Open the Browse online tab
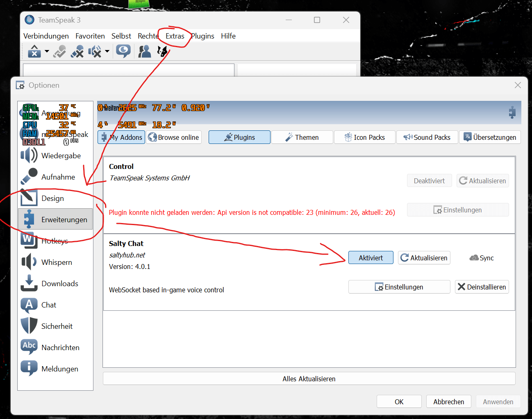This screenshot has height=419, width=532. (x=174, y=137)
